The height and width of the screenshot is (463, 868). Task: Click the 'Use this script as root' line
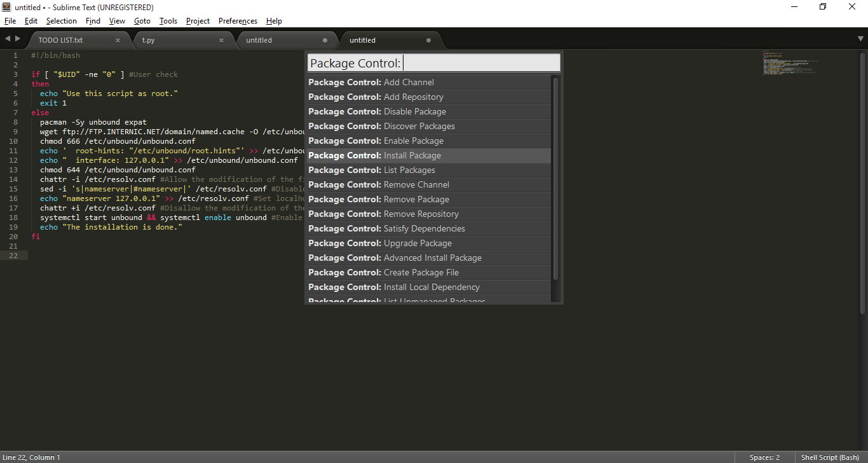tap(109, 93)
